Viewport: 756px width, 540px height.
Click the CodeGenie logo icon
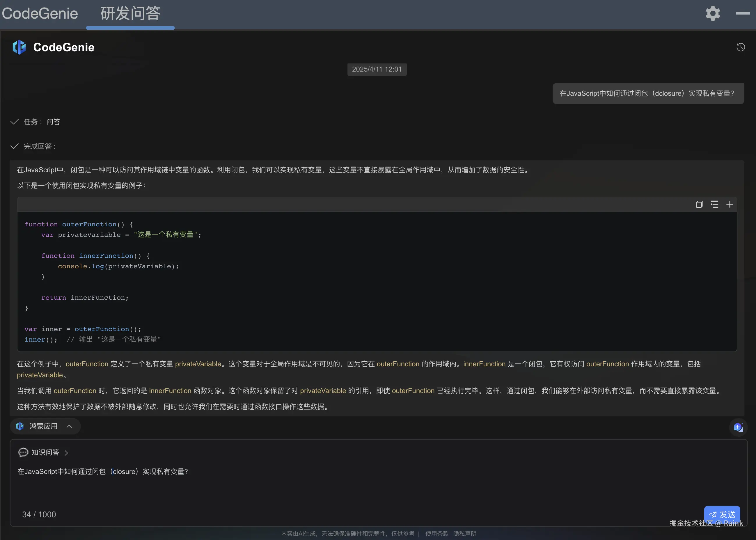pyautogui.click(x=19, y=47)
